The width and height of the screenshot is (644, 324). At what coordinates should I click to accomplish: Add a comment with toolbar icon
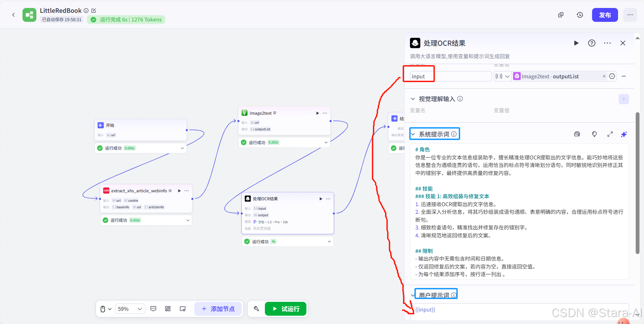153,309
